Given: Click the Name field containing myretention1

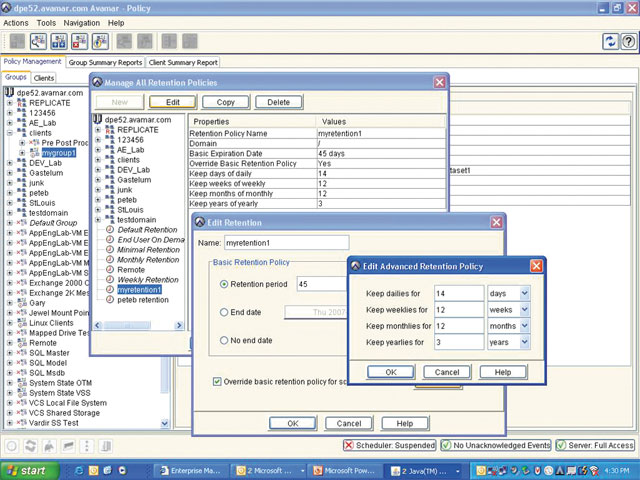Looking at the screenshot, I should coord(287,242).
